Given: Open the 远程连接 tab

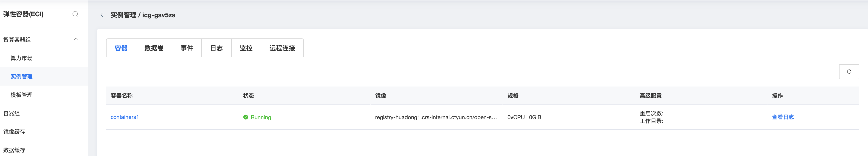Looking at the screenshot, I should tap(282, 48).
